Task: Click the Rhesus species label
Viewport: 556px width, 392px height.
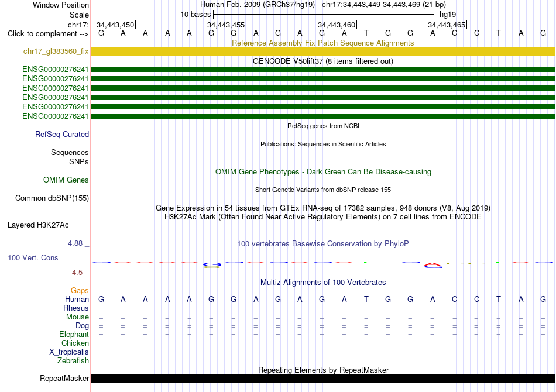Action: tap(76, 308)
